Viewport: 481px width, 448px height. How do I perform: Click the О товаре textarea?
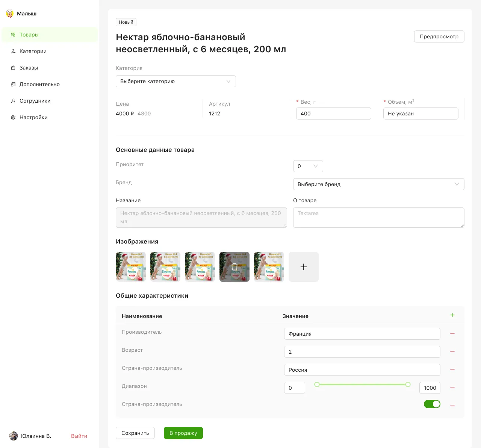pos(378,218)
